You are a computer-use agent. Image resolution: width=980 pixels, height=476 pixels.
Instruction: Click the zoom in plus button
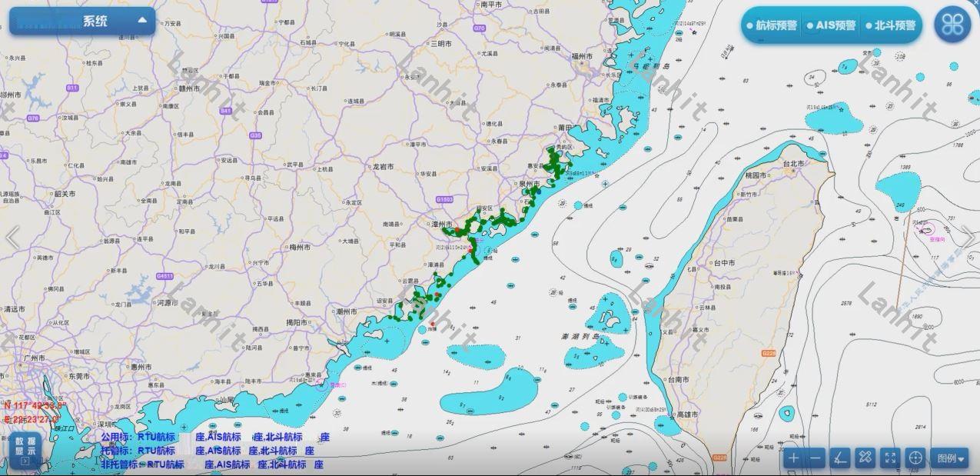(792, 458)
